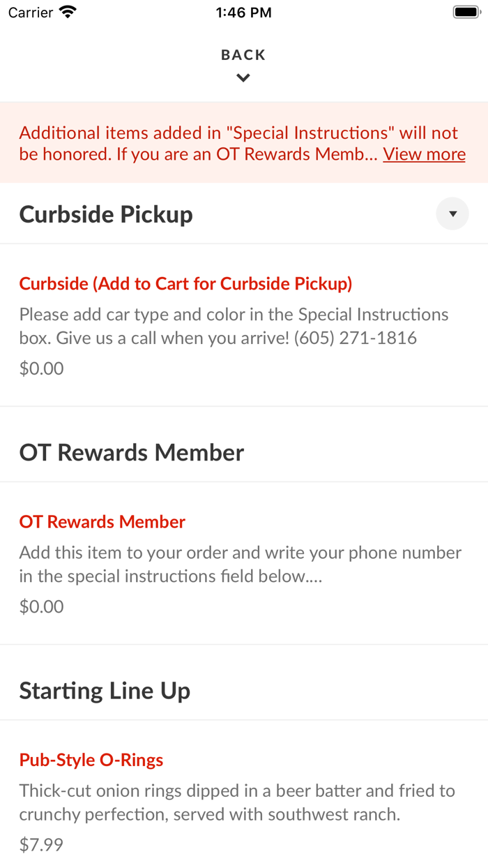Image resolution: width=488 pixels, height=868 pixels.
Task: Tap the onion rings description text
Action: 237,802
